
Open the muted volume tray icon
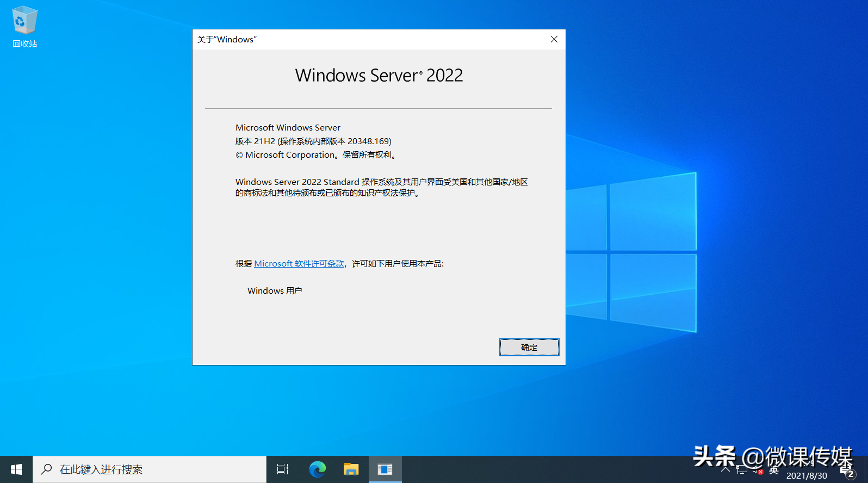(x=758, y=470)
